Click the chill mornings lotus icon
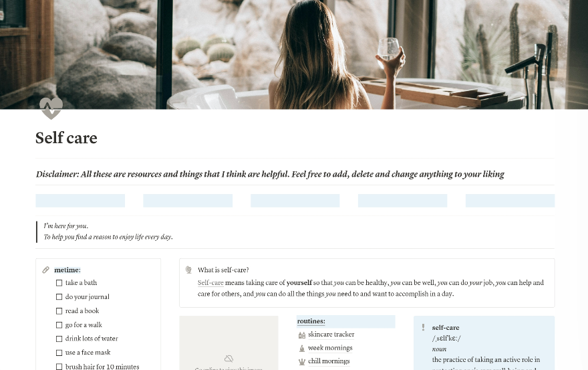This screenshot has width=588, height=370. click(x=302, y=362)
